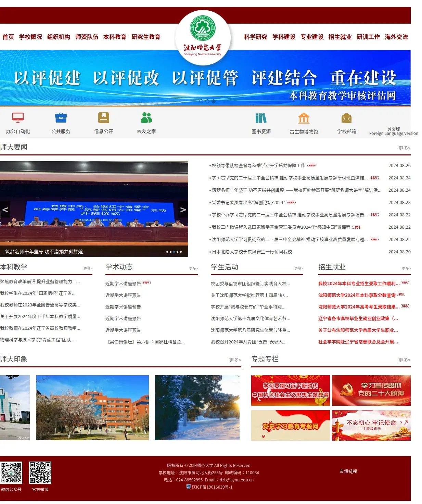Open the 图书资源 books icon
Viewport: 422px width, 504px height.
(x=261, y=118)
